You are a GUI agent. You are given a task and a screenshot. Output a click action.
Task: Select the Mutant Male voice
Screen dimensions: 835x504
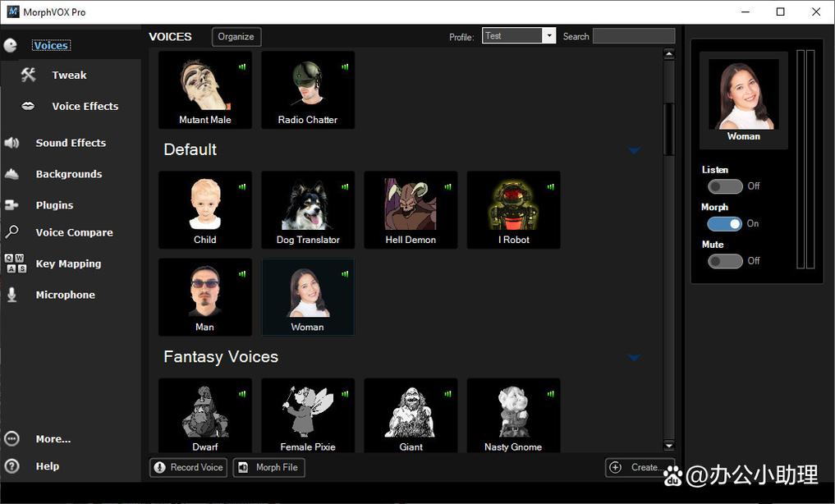(x=205, y=90)
